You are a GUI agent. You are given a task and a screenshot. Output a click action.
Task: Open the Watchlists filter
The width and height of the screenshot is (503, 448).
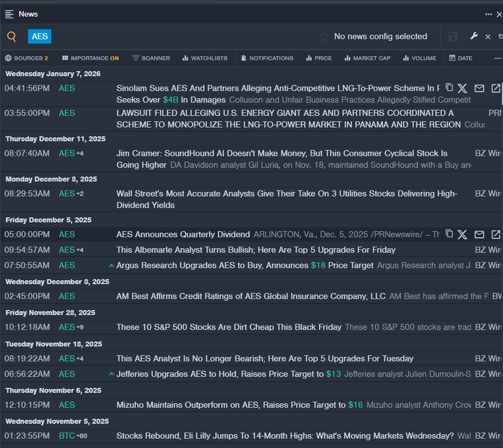coord(205,58)
